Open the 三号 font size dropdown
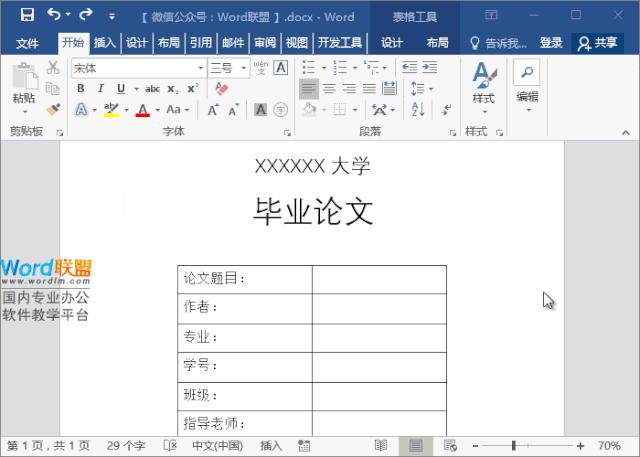This screenshot has height=457, width=640. tap(244, 68)
